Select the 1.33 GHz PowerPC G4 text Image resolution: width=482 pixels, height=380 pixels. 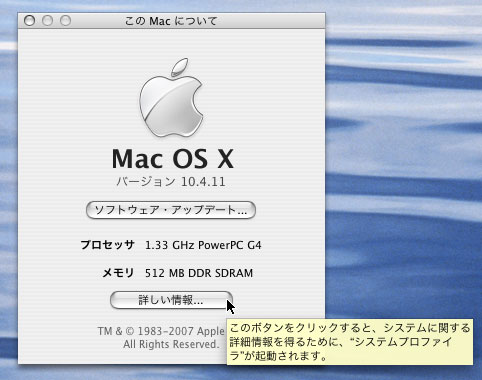pyautogui.click(x=203, y=245)
